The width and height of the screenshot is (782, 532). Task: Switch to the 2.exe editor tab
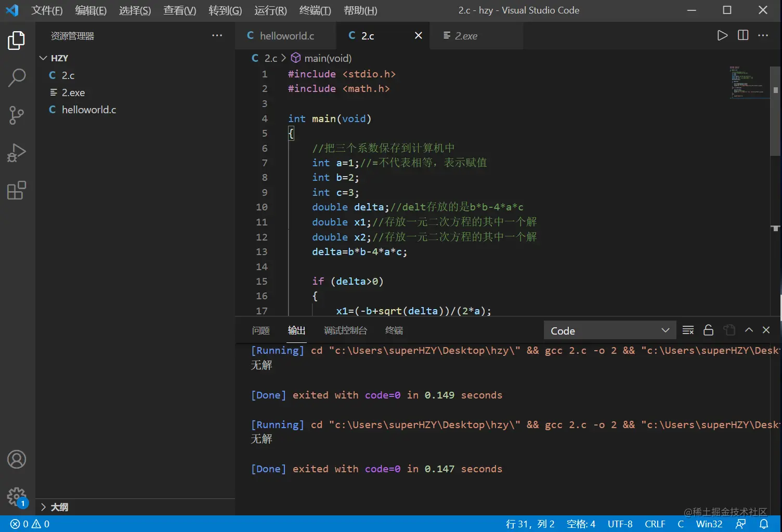point(477,35)
